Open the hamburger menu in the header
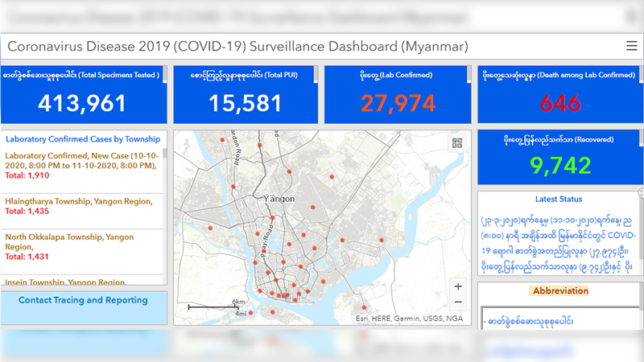The width and height of the screenshot is (644, 362). (x=631, y=46)
